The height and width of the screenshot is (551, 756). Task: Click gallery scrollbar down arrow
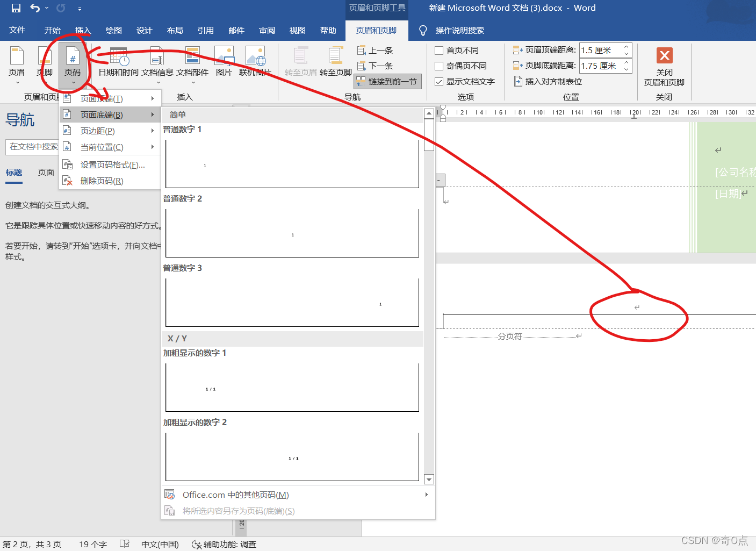pos(429,480)
